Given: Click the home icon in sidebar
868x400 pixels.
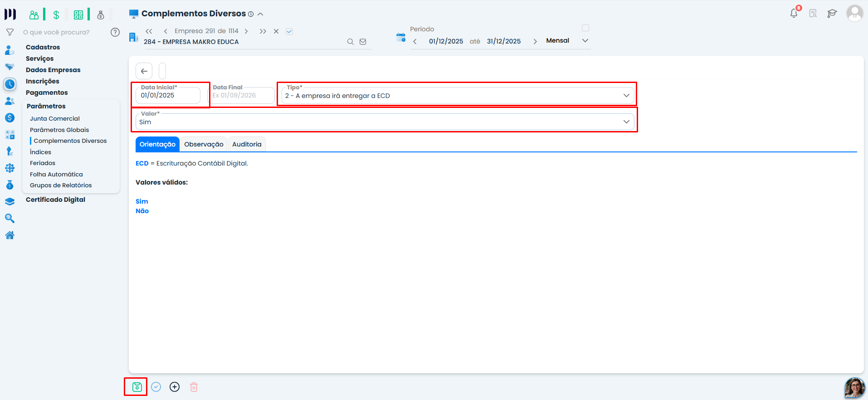Looking at the screenshot, I should tap(10, 235).
